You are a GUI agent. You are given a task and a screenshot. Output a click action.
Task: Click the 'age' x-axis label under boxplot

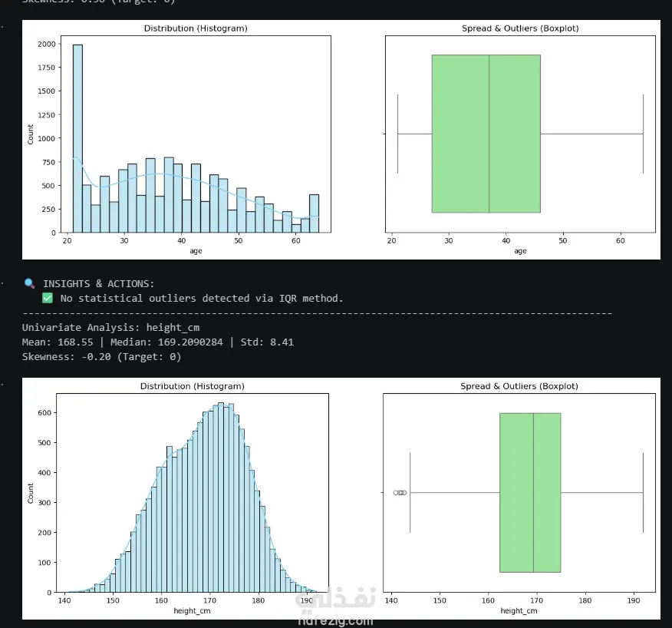pos(520,251)
